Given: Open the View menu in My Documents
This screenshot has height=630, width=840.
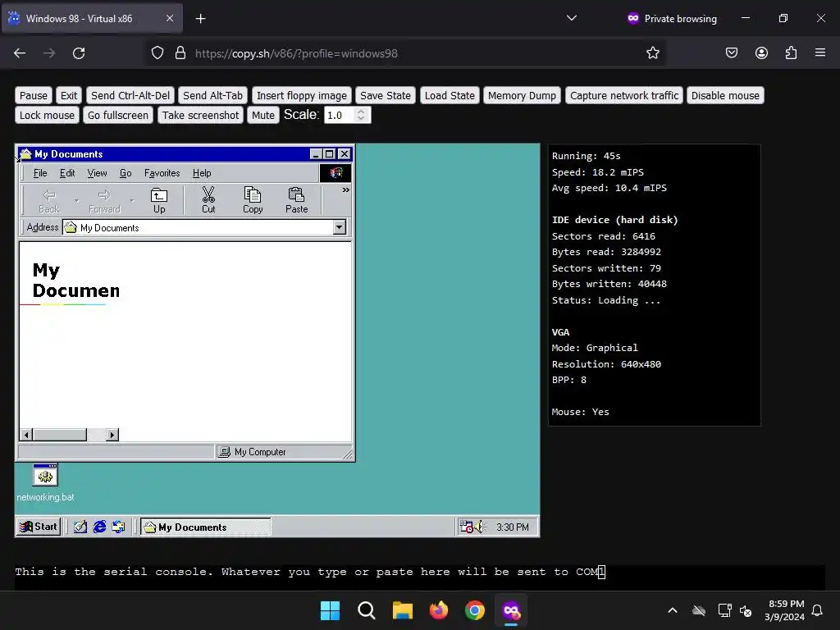Looking at the screenshot, I should point(97,173).
